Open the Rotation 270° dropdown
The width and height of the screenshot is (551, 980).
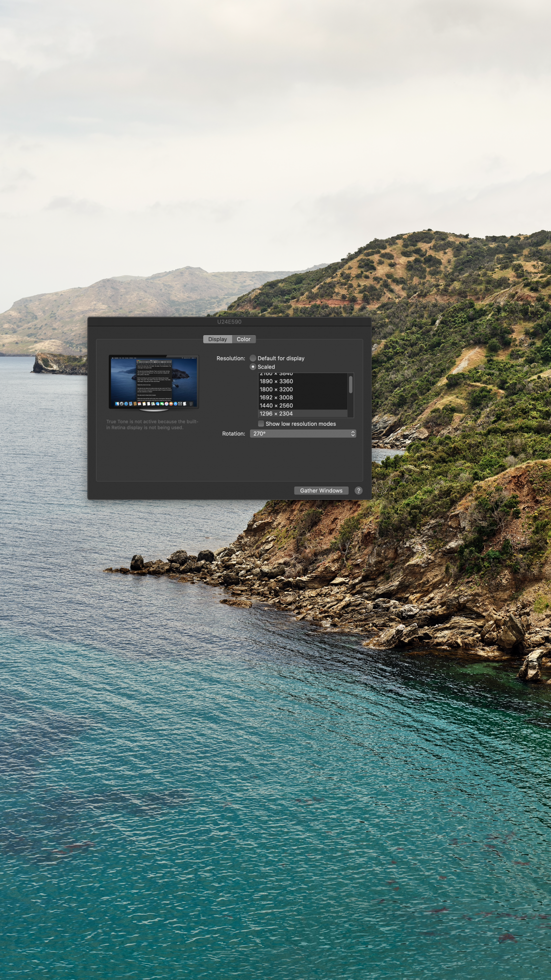303,434
